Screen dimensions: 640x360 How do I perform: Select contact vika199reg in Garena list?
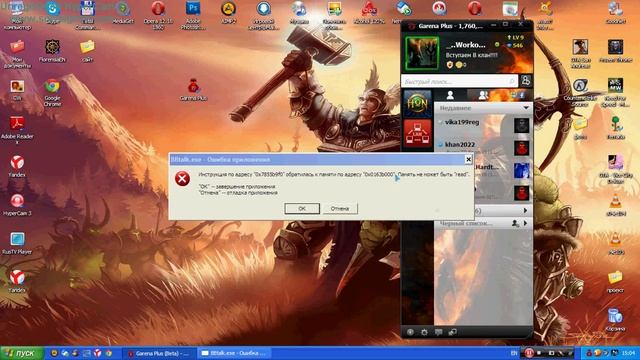(483, 124)
